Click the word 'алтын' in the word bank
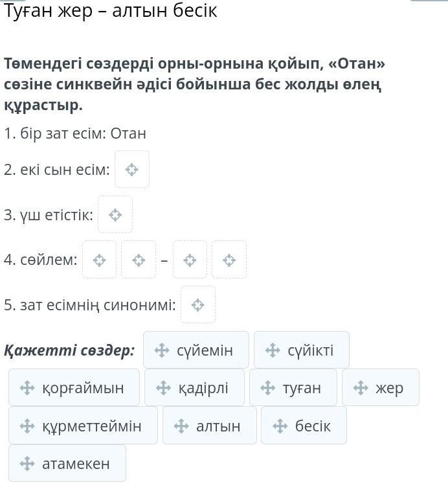448x491 pixels. (218, 426)
